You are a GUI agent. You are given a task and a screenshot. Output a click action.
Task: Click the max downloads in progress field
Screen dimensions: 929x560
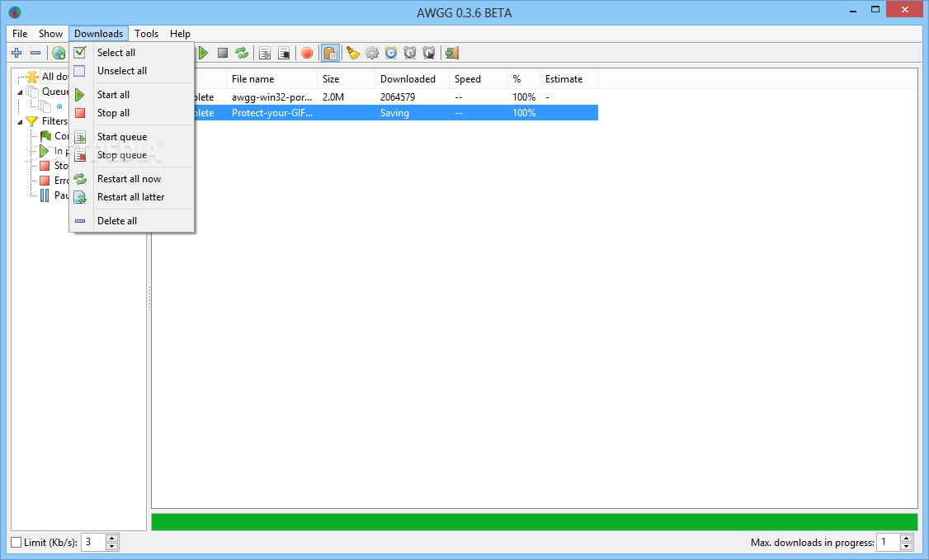(888, 542)
